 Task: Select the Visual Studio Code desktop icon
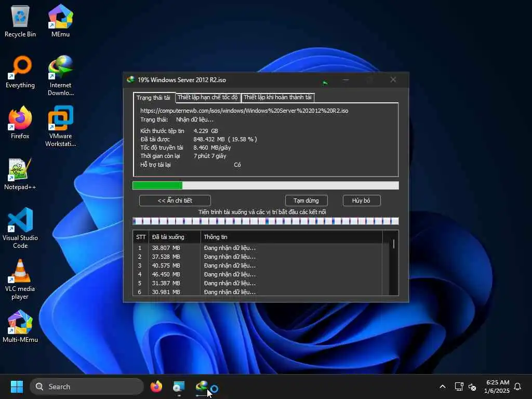[20, 228]
